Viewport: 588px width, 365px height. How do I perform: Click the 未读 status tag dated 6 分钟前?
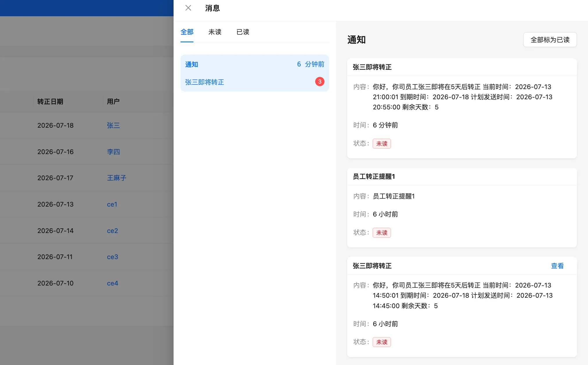[382, 144]
